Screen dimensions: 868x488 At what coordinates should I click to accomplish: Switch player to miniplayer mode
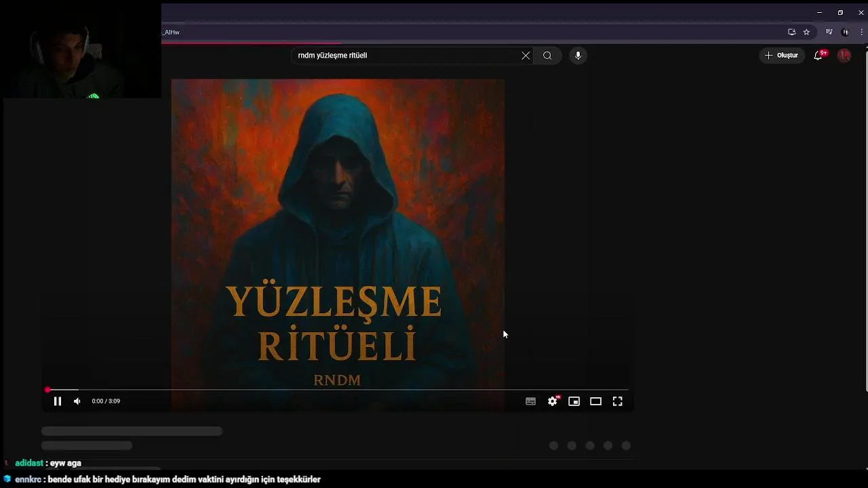(574, 401)
